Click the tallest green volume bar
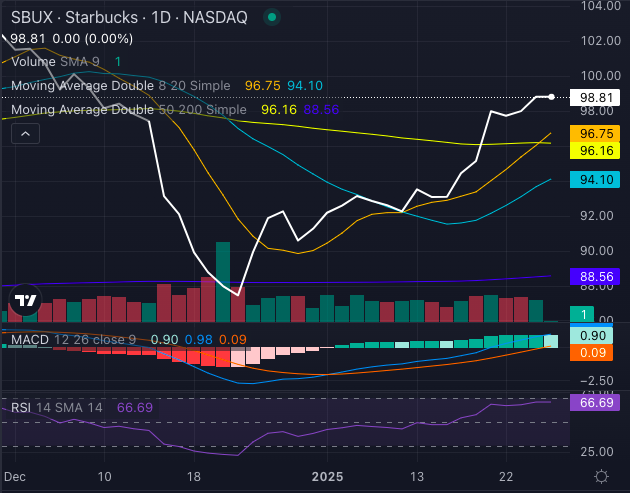The height and width of the screenshot is (493, 630). tap(222, 281)
